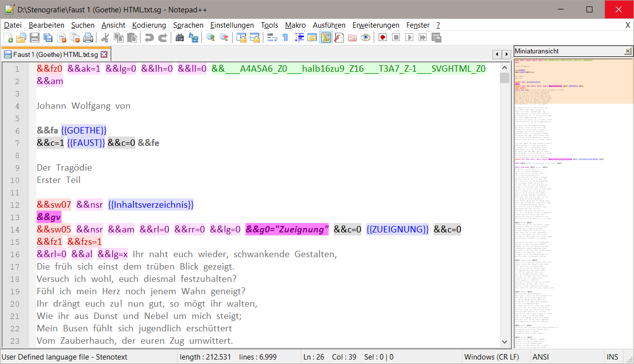Expand the Kodierung menu
634x364 pixels.
[x=149, y=25]
